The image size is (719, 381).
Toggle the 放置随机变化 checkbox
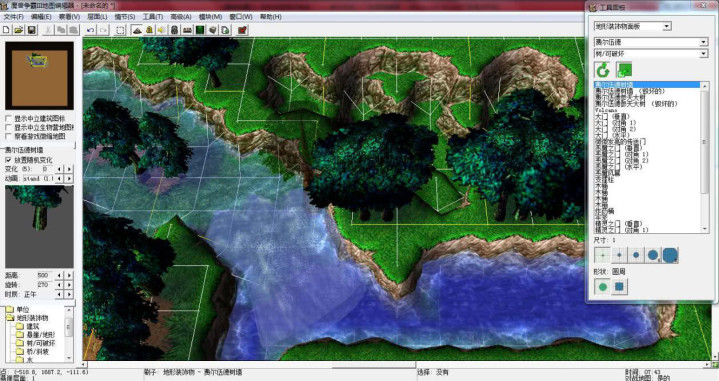8,160
